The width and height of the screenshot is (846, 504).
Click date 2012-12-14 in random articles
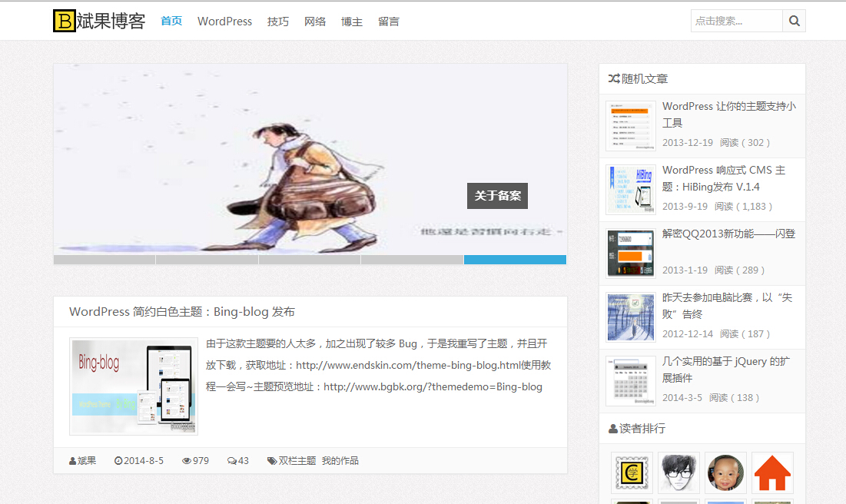coord(688,333)
